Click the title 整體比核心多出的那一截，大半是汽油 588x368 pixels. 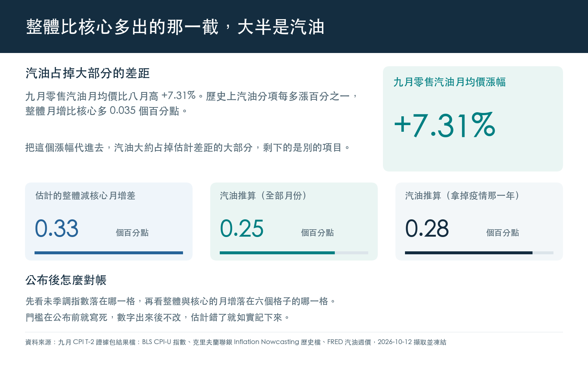pos(175,27)
